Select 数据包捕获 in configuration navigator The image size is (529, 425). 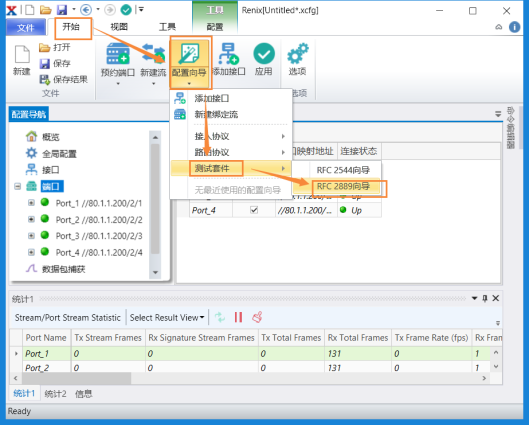[x=64, y=269]
